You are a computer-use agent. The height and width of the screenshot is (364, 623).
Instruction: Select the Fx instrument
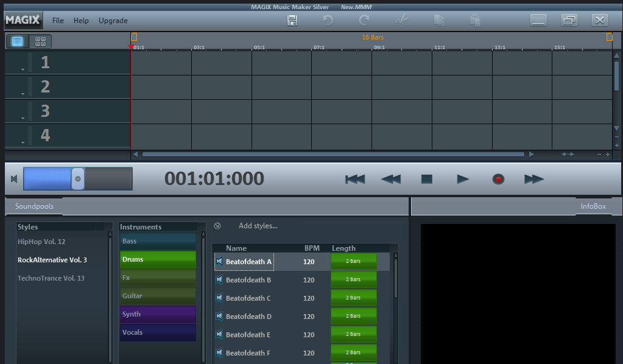tap(158, 278)
